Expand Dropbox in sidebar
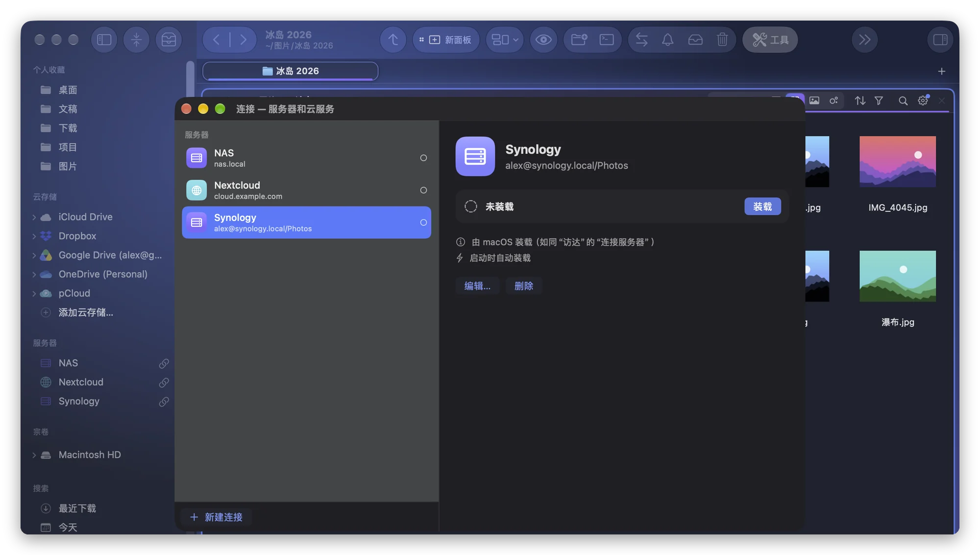Viewport: 980px width, 555px height. 34,236
